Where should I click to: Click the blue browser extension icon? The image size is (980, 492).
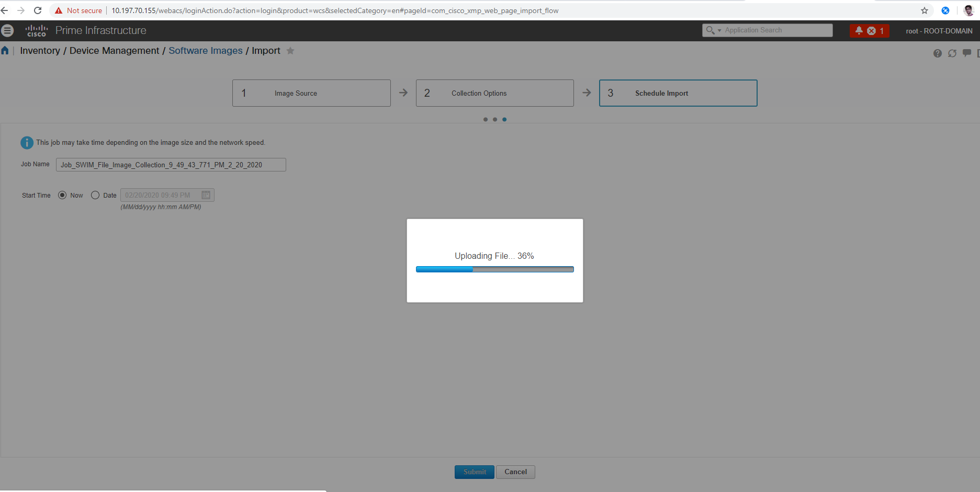[945, 10]
